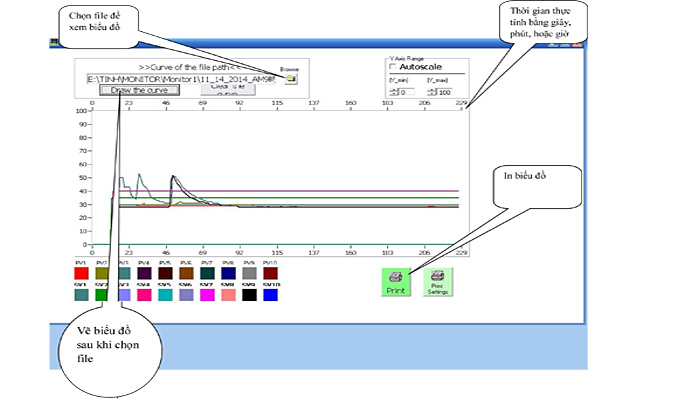680x400 pixels.
Task: Click the gray PV9 color swatch
Action: point(249,273)
